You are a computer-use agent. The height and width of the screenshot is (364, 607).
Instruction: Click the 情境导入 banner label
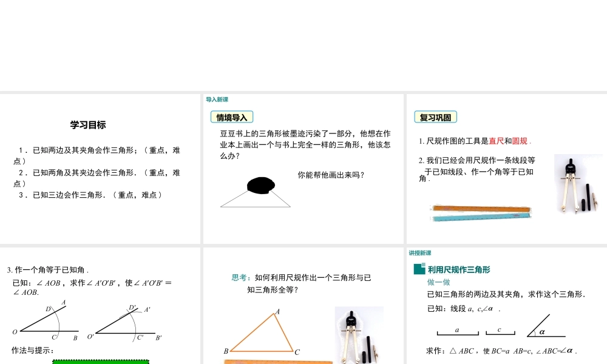231,116
